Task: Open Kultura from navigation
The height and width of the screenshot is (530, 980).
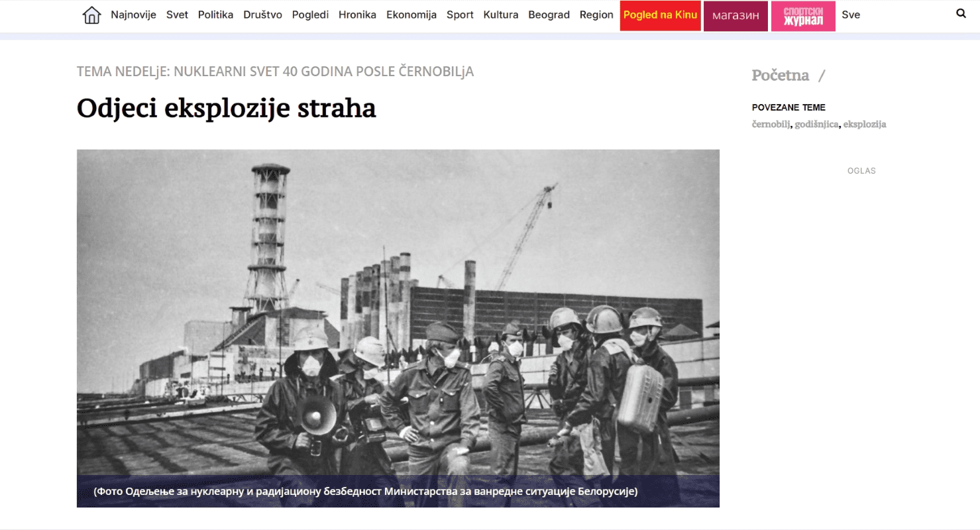Action: coord(501,15)
